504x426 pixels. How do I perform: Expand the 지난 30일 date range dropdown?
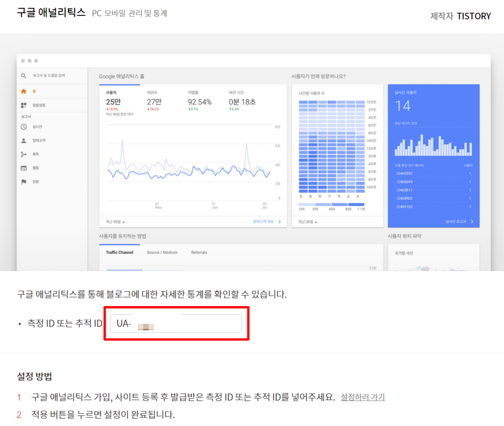pos(308,222)
